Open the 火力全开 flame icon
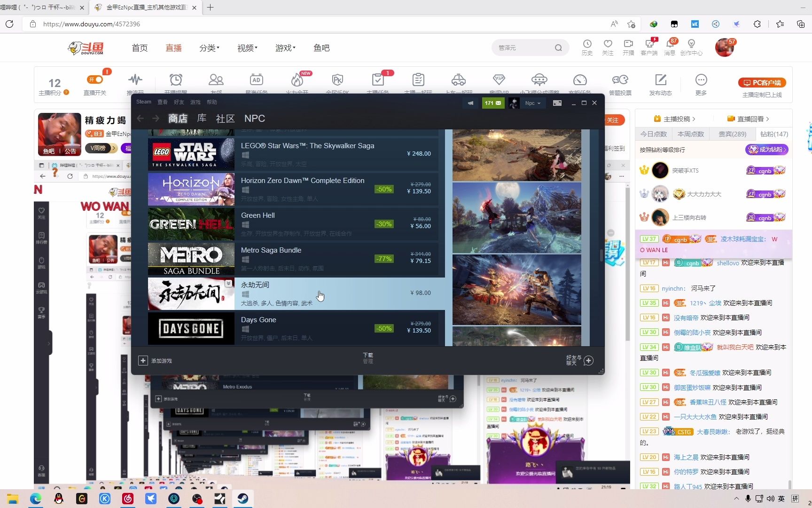 click(x=297, y=79)
